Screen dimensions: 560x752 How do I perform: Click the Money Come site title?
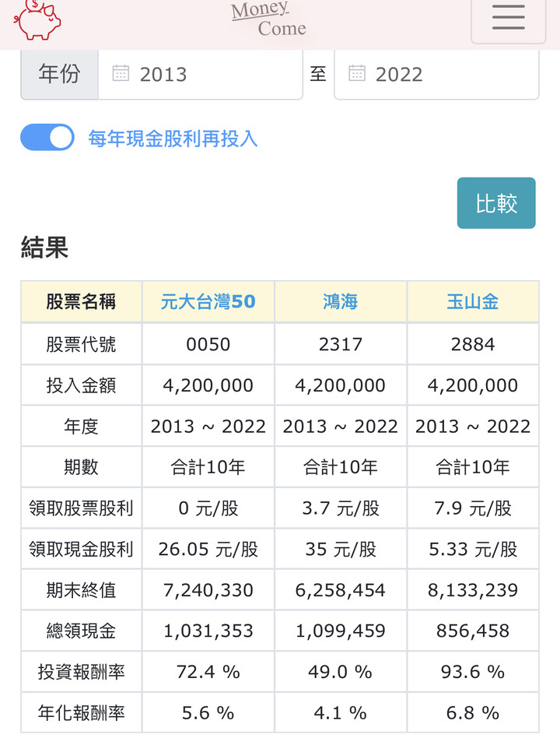[269, 19]
